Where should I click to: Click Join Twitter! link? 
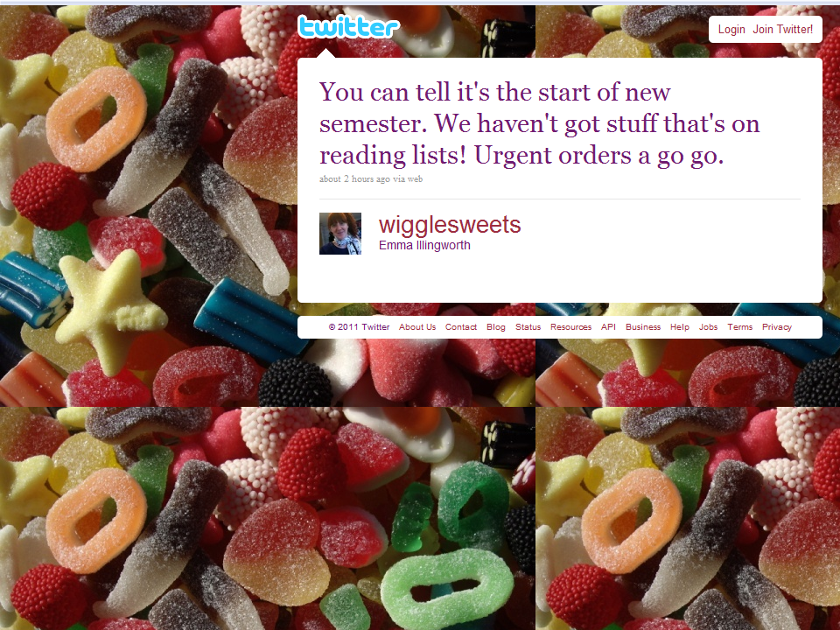click(x=782, y=30)
